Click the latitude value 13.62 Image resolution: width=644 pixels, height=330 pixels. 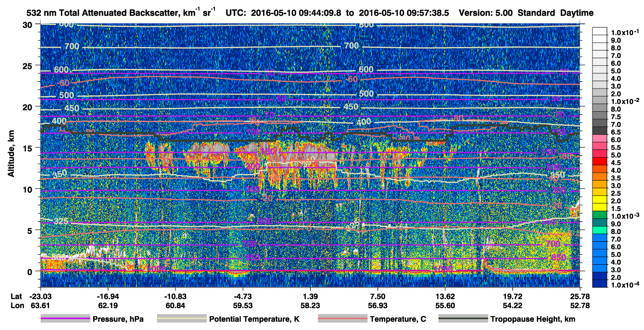445,296
